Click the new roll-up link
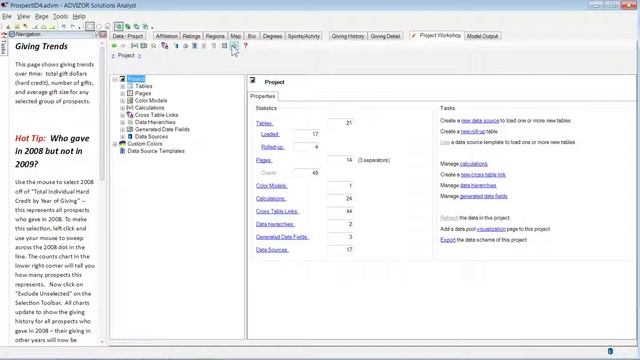Image resolution: width=640 pixels, height=360 pixels. (x=473, y=131)
